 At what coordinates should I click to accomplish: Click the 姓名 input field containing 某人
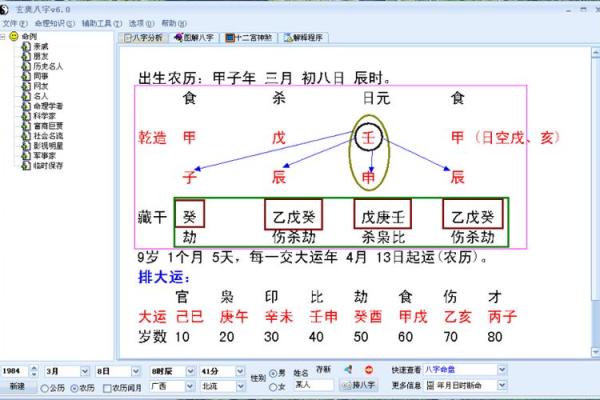313,384
